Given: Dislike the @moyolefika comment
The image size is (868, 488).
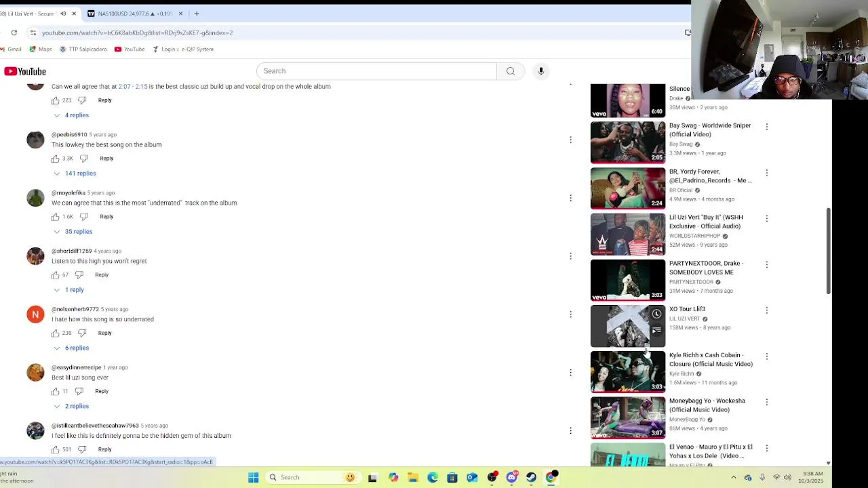Looking at the screenshot, I should (x=84, y=217).
